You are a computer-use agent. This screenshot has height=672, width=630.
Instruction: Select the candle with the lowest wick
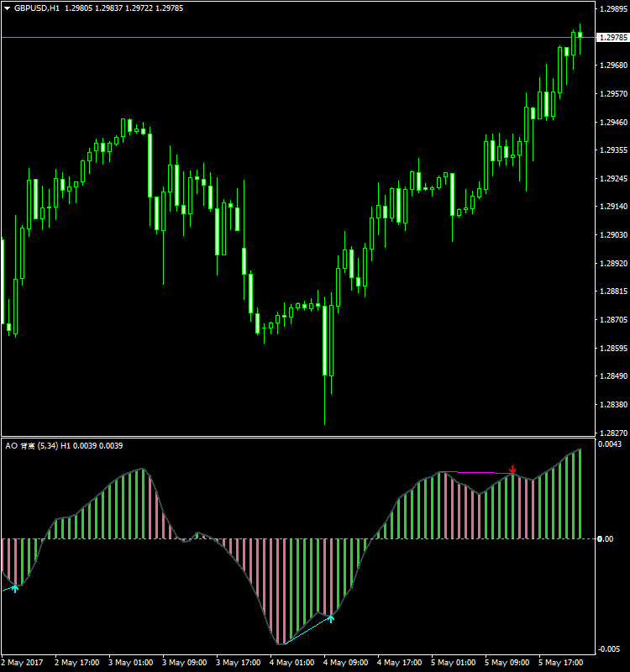(324, 353)
